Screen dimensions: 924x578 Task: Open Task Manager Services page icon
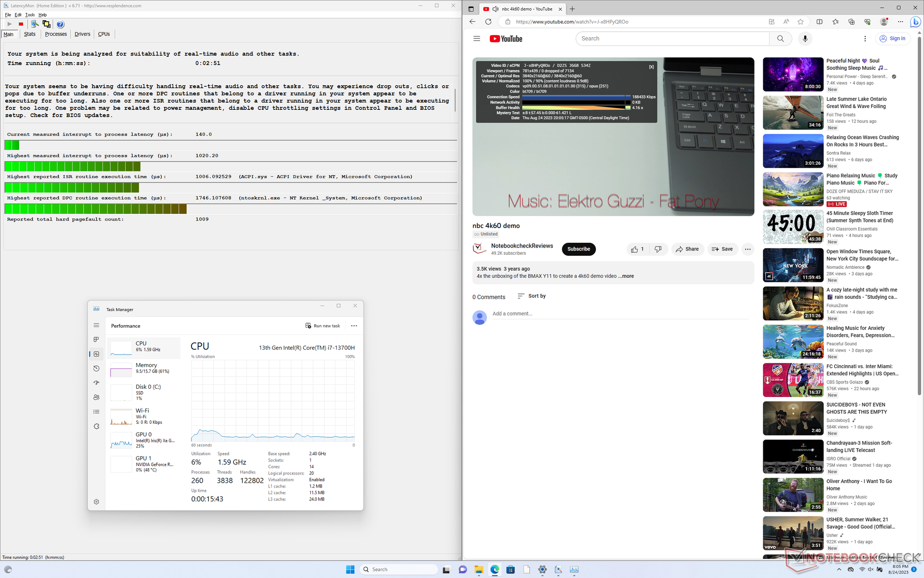96,426
